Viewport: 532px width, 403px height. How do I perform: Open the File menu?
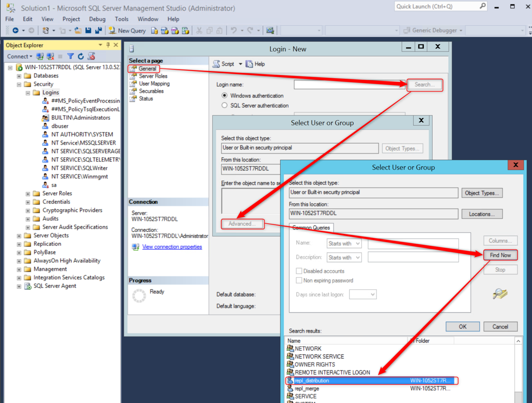(10, 19)
